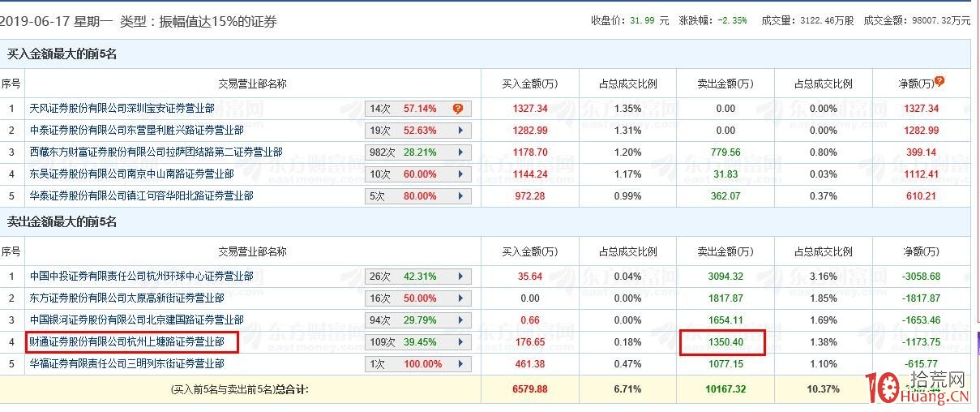Click net amount 610.21 cell
The height and width of the screenshot is (412, 980).
click(x=921, y=196)
